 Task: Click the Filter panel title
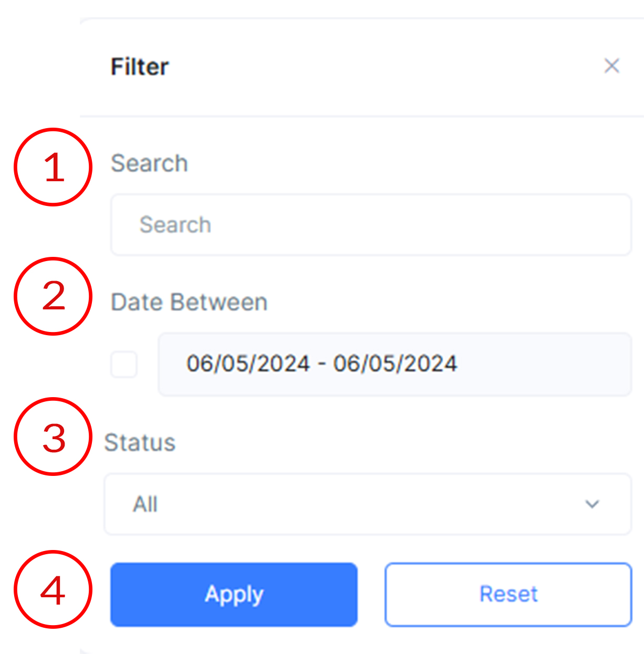[139, 66]
